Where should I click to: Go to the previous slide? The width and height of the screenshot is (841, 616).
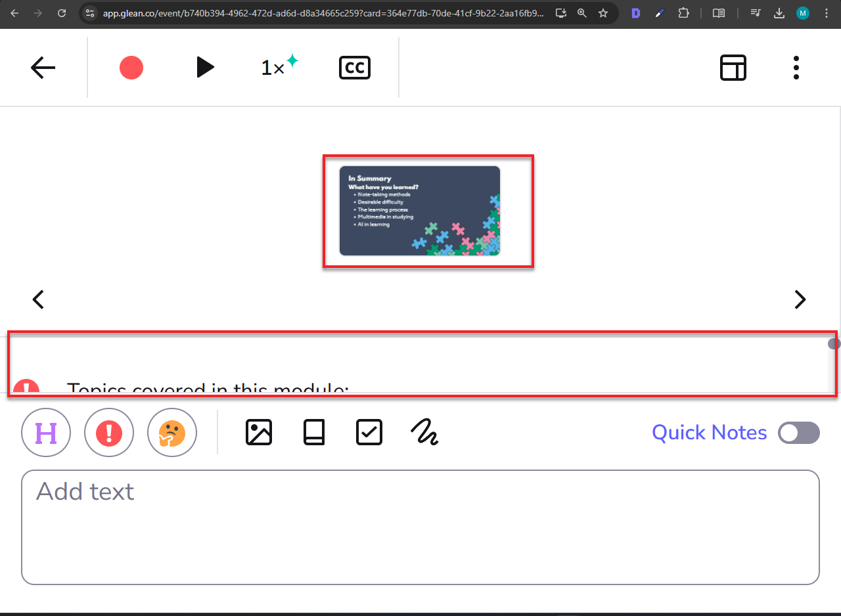(x=39, y=299)
